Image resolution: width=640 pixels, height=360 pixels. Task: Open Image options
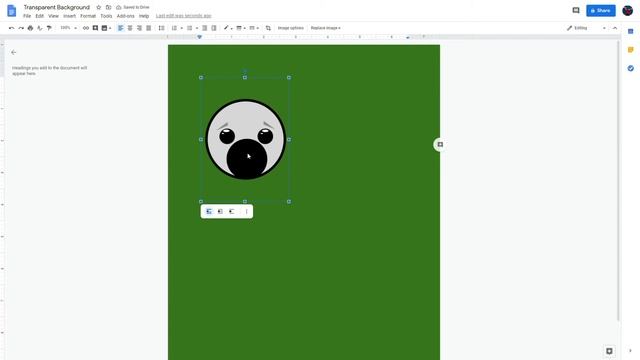coord(291,28)
